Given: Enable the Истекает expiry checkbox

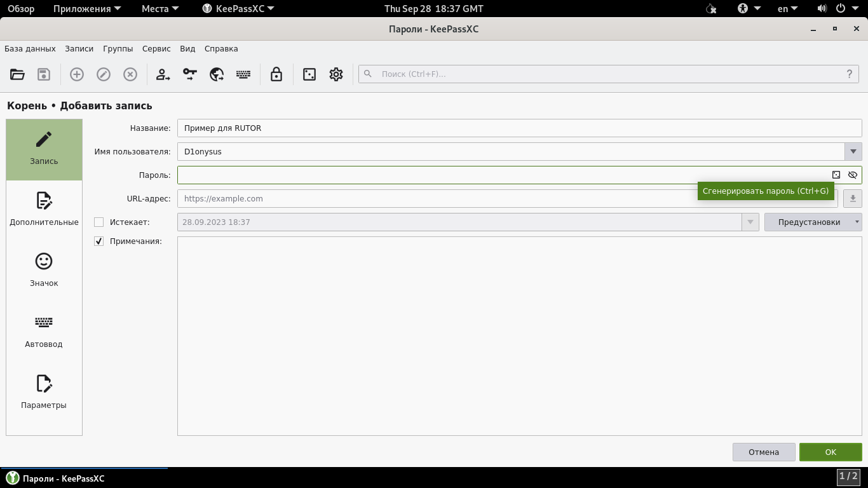Looking at the screenshot, I should [x=98, y=222].
